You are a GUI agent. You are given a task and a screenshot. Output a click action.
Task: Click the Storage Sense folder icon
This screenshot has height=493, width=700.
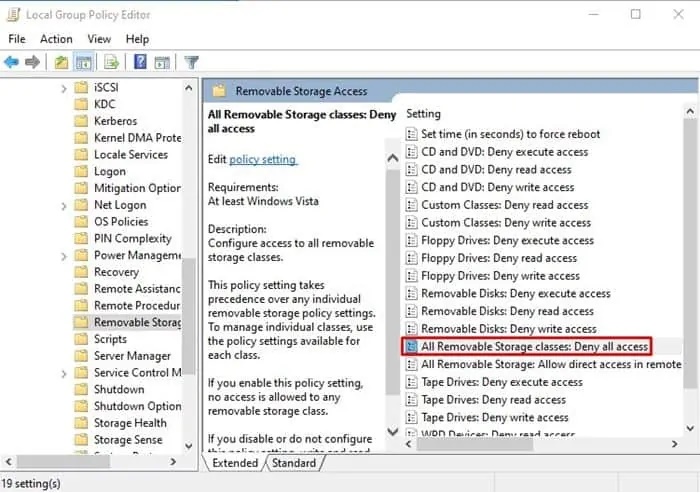coord(81,440)
